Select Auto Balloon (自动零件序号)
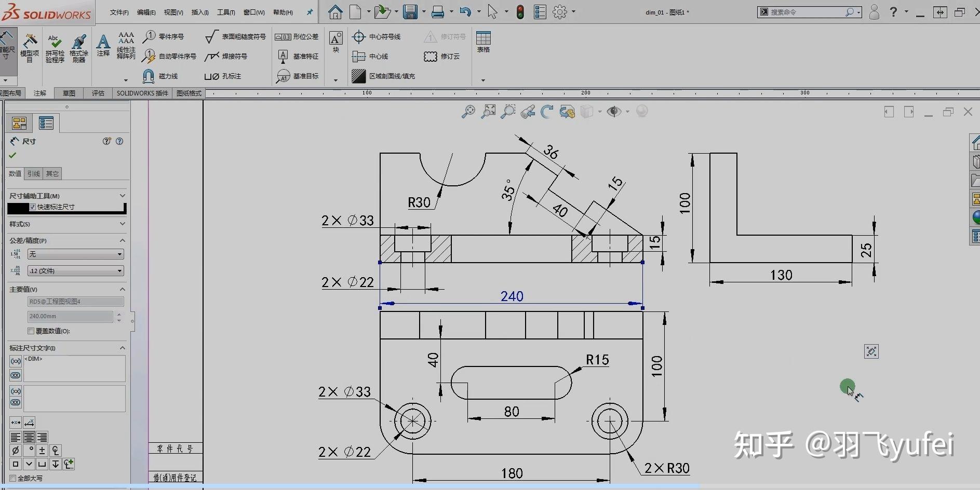The image size is (980, 490). pos(170,56)
